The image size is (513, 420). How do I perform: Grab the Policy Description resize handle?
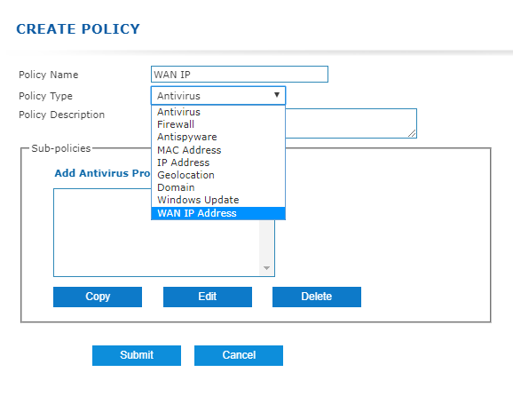click(412, 133)
